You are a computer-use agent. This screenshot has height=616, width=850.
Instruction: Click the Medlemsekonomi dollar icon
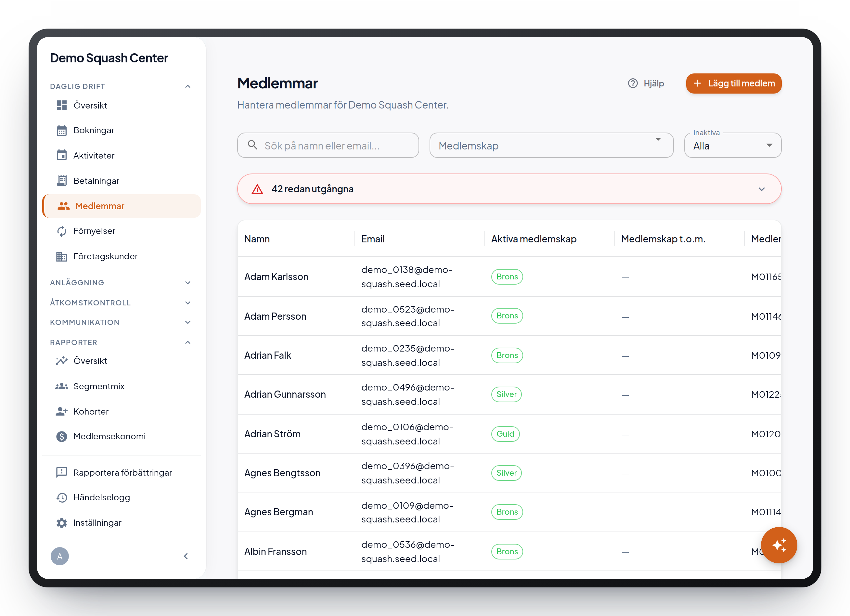tap(61, 436)
